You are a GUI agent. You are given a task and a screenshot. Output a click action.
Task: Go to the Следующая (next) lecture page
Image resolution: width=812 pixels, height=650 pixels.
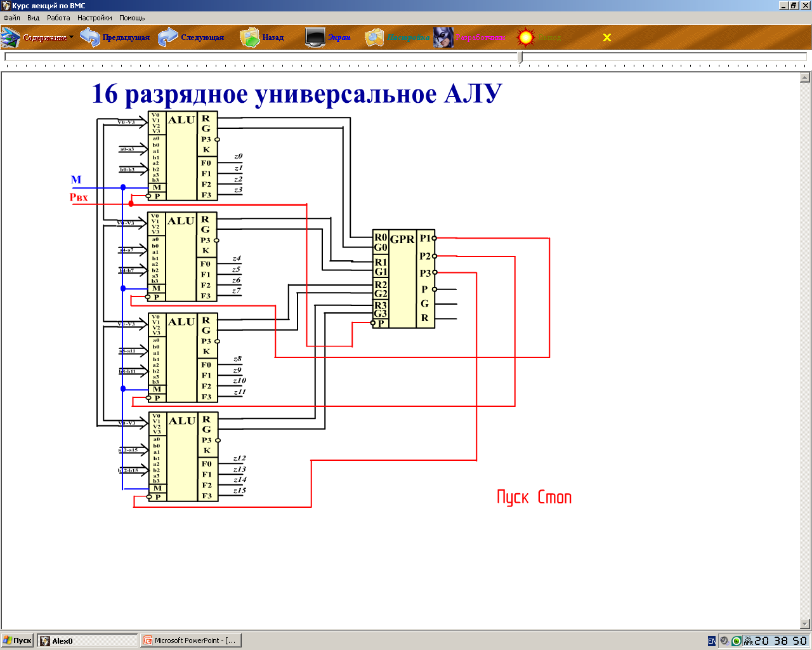point(191,37)
